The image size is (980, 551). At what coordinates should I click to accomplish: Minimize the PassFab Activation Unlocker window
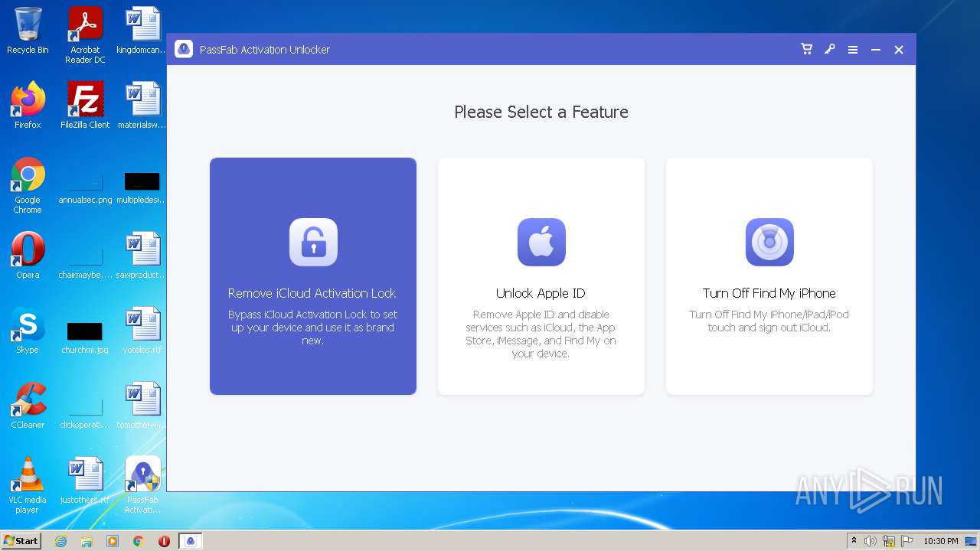[x=876, y=50]
